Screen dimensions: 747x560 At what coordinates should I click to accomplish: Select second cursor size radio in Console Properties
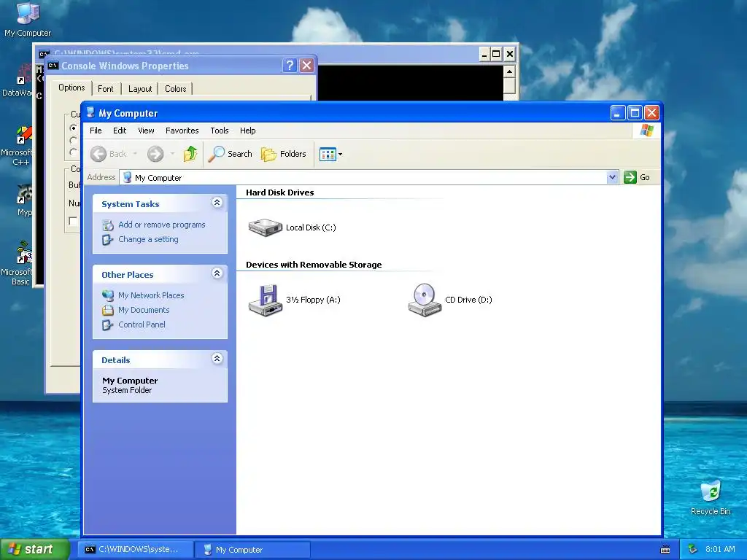point(74,140)
